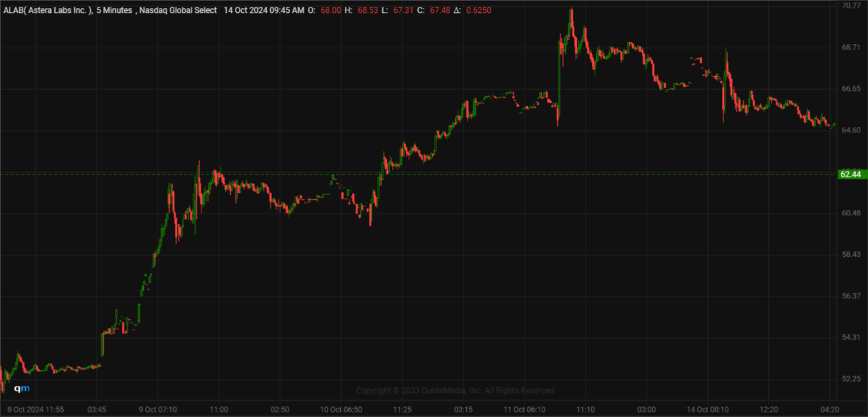868x417 pixels.
Task: Click the 68.71 price axis label
Action: 851,48
